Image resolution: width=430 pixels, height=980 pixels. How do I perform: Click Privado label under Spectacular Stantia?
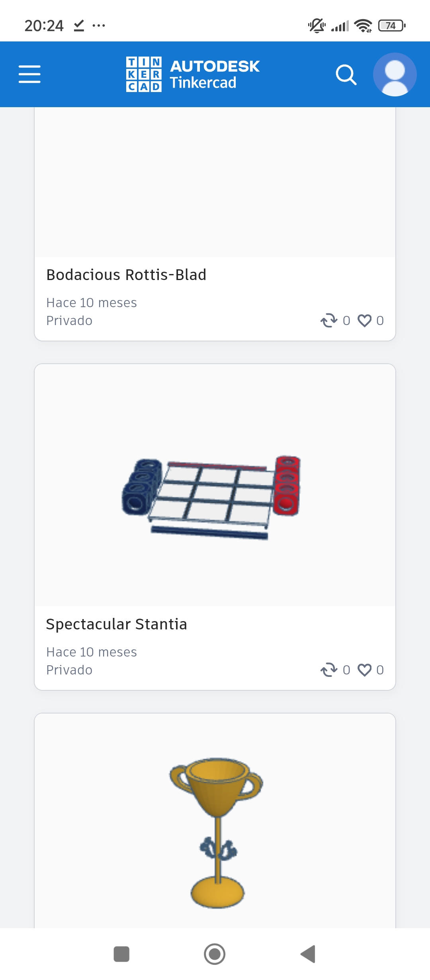click(x=69, y=670)
